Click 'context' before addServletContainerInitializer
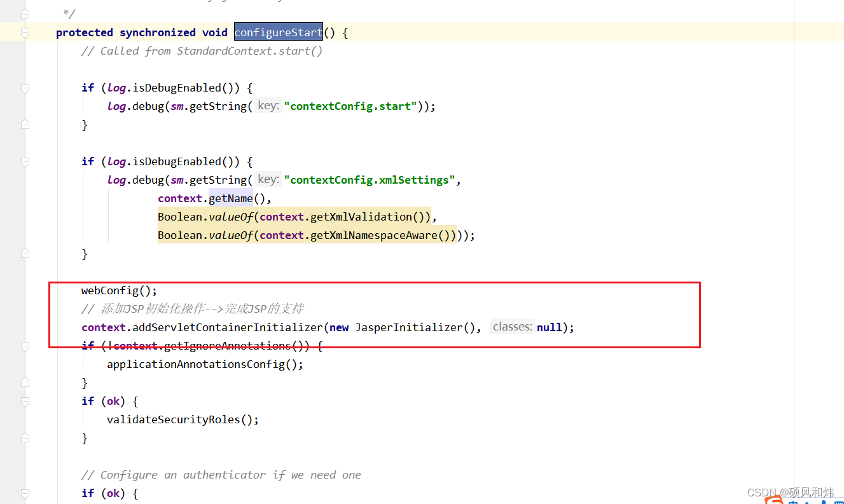 click(104, 327)
